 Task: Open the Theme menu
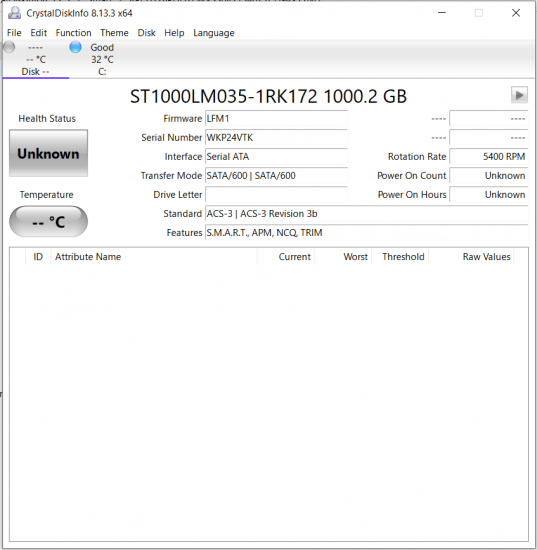click(114, 33)
